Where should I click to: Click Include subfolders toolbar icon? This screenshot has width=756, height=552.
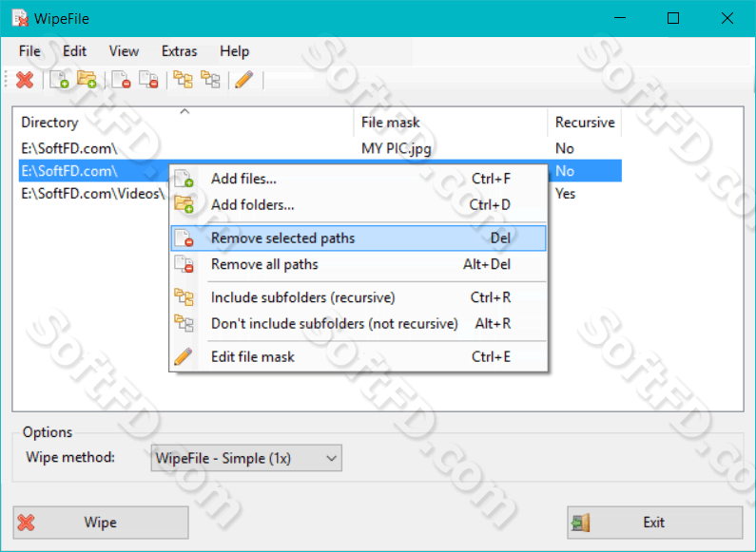tap(183, 80)
